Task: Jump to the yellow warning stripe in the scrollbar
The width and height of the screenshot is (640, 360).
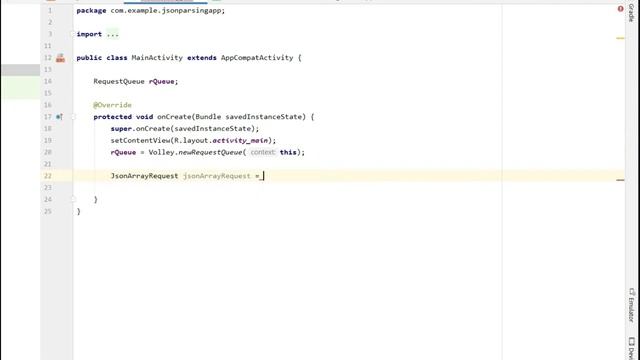Action: (x=620, y=38)
